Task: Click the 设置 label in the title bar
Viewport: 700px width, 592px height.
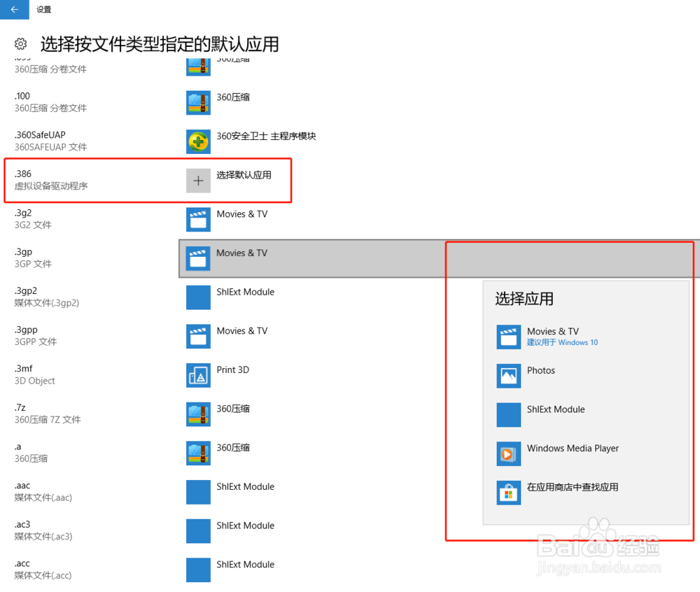Action: click(43, 9)
